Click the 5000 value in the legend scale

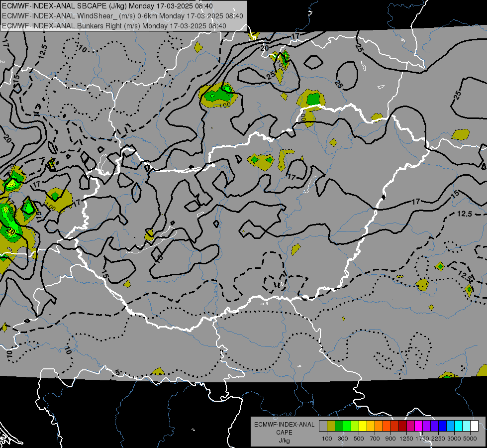click(470, 439)
